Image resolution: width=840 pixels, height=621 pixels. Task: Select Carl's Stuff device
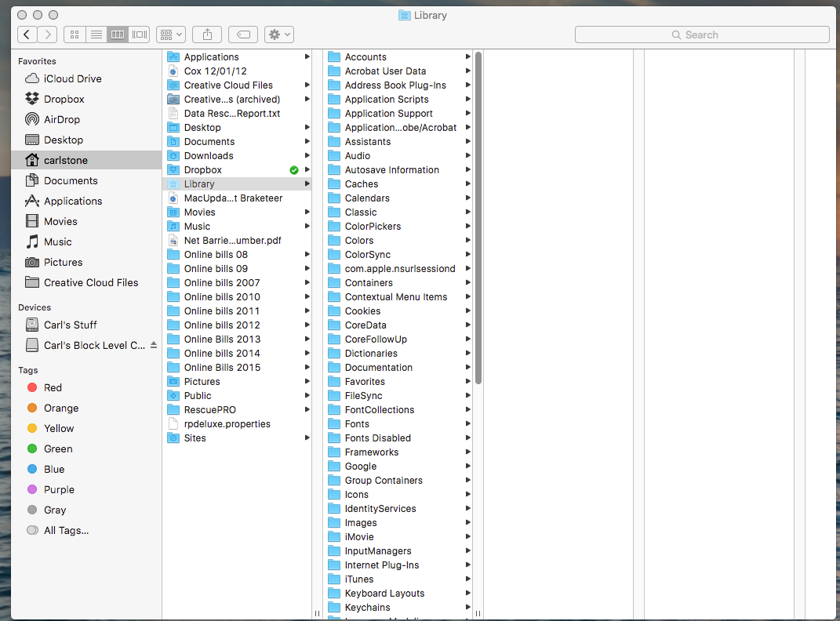click(x=86, y=325)
